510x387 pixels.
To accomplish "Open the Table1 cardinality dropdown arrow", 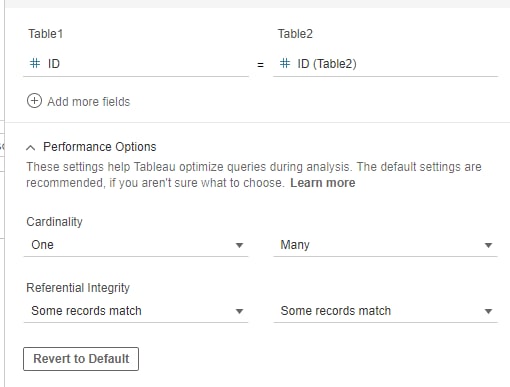I will 239,245.
